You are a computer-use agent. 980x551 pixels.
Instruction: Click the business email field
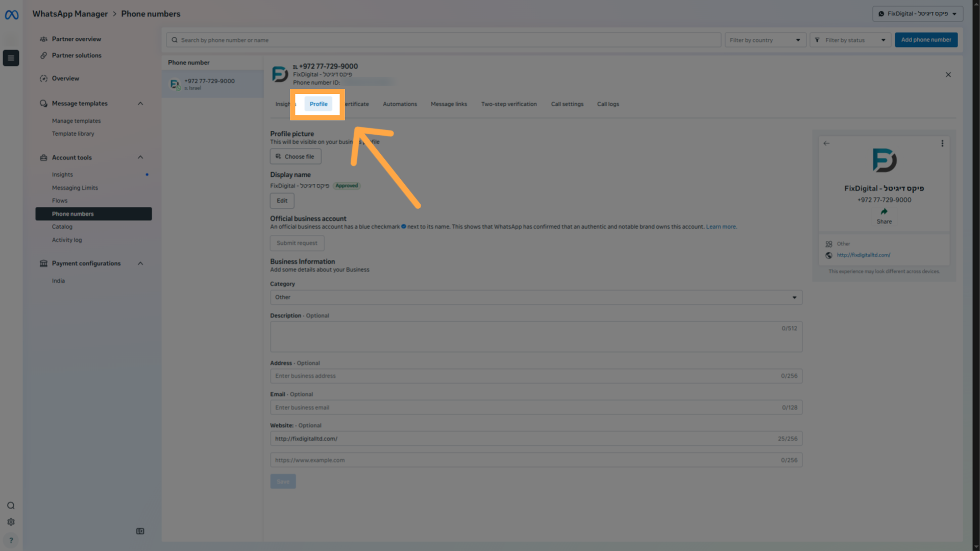click(x=536, y=408)
